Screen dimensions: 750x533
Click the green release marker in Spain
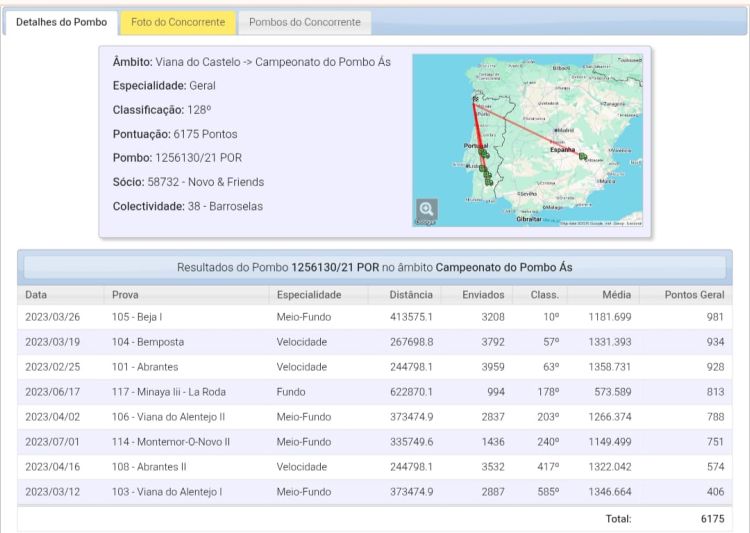click(581, 156)
